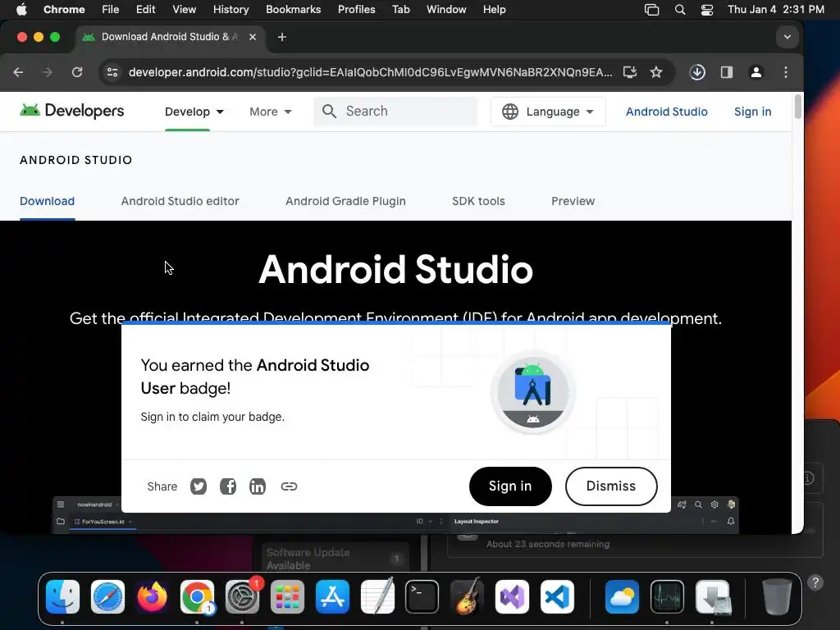Bookmark this page with the star icon

coord(656,72)
